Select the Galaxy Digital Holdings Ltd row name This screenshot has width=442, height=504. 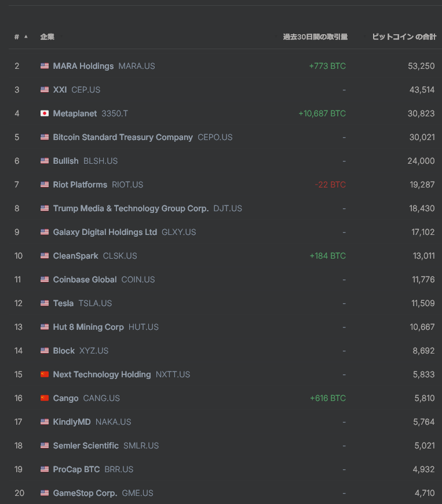pyautogui.click(x=105, y=232)
